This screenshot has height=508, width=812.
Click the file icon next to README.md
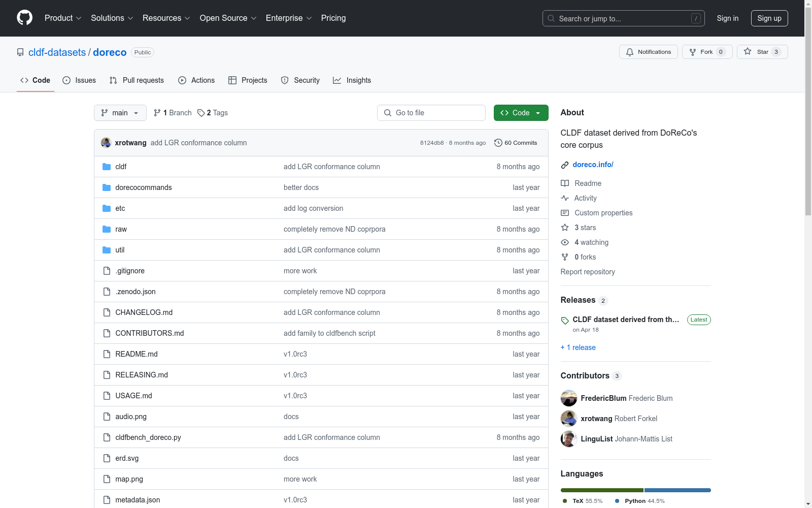point(107,354)
